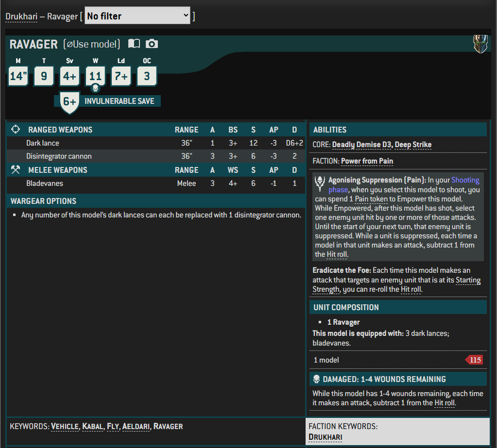497x448 pixels.
Task: Open the Vehicle keyword link
Action: tap(65, 427)
